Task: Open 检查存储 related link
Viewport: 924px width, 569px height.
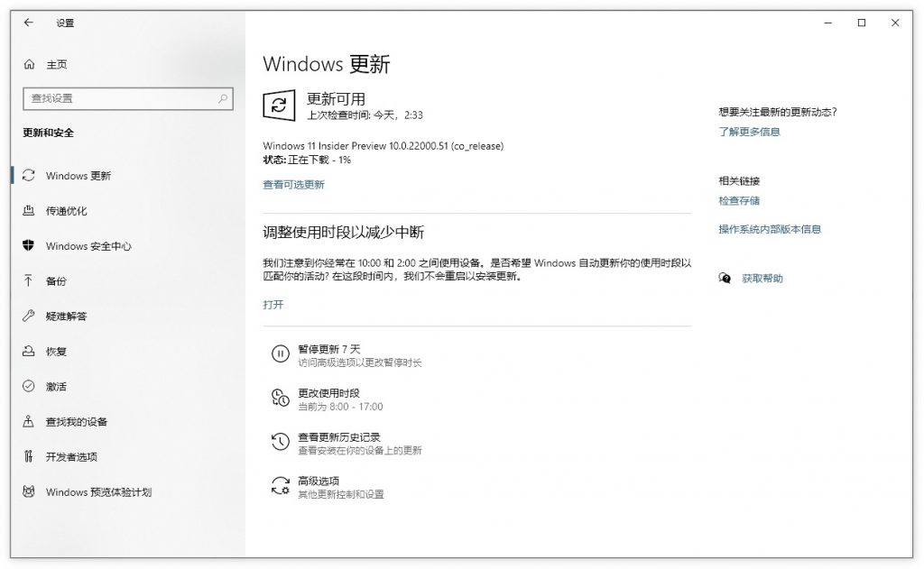Action: pyautogui.click(x=739, y=201)
